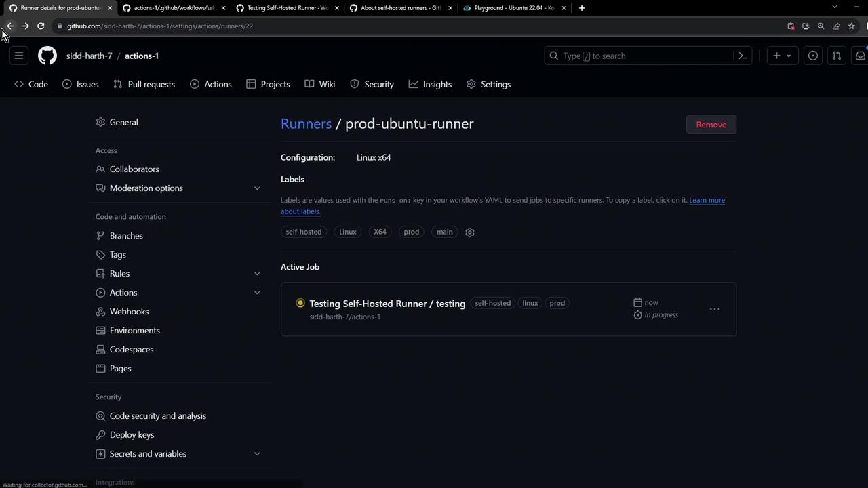Close the Runner details browser tab

tap(110, 8)
